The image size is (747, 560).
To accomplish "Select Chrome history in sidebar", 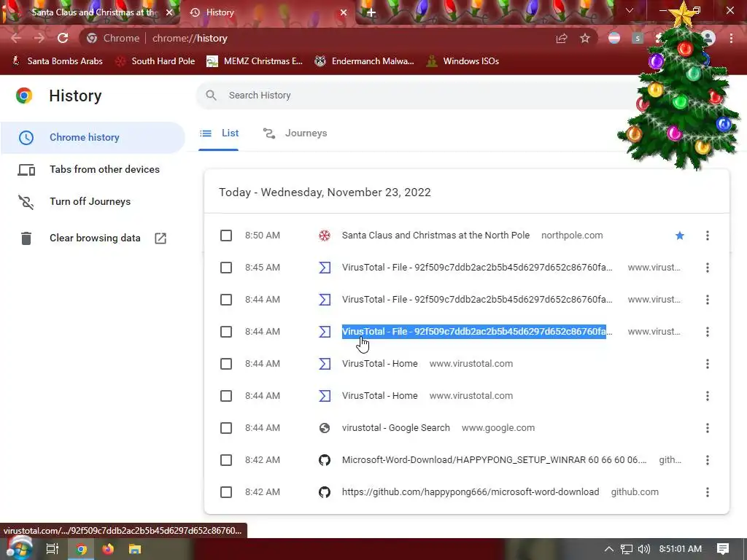I will (x=93, y=137).
